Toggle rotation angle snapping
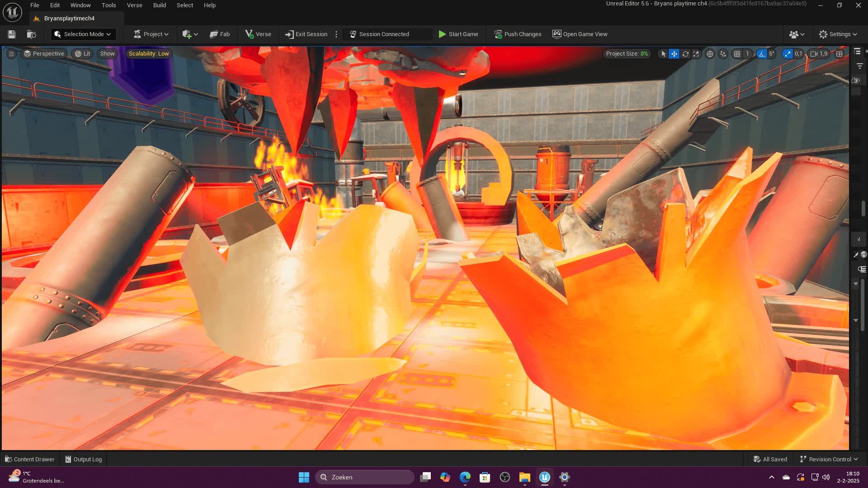Viewport: 868px width, 488px height. click(x=762, y=54)
